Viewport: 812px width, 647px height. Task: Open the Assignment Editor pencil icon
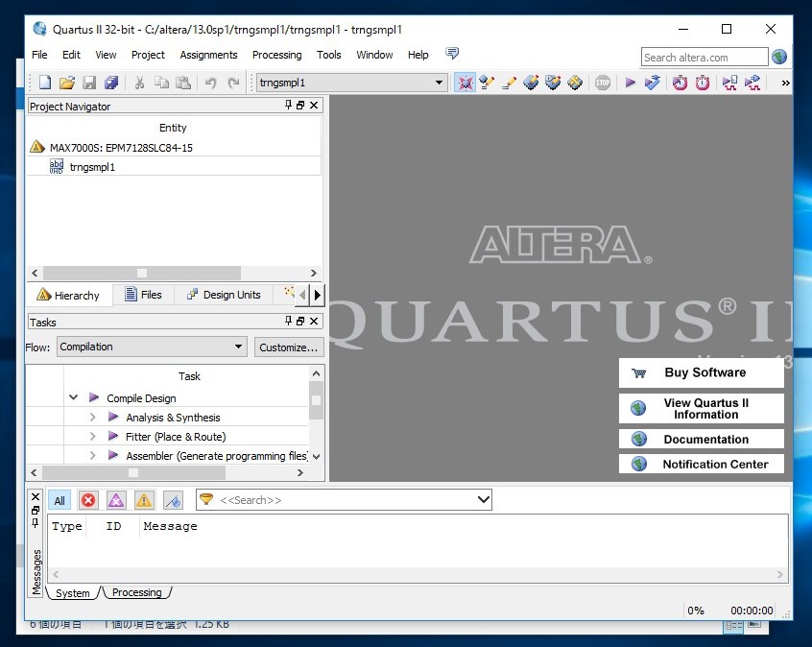point(509,83)
